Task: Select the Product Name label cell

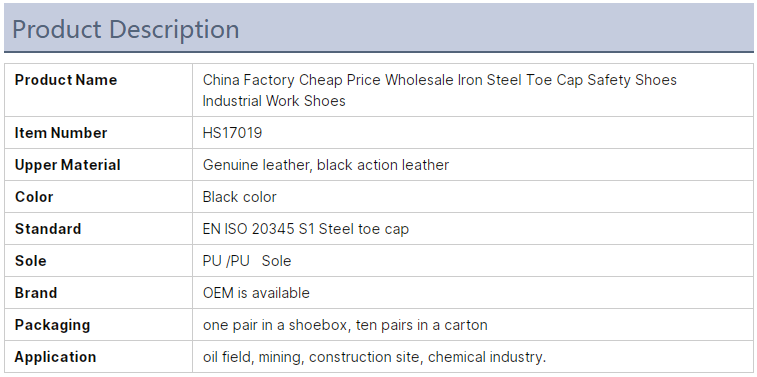Action: [x=98, y=90]
